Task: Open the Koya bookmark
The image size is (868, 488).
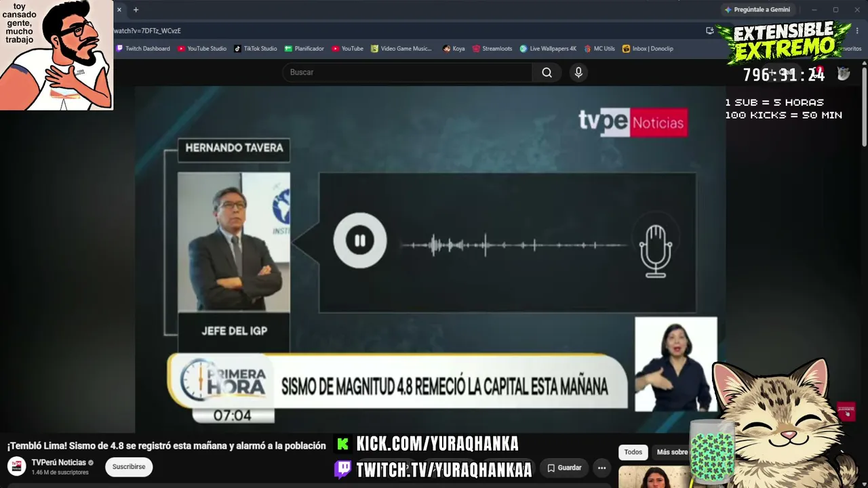Action: coord(454,49)
